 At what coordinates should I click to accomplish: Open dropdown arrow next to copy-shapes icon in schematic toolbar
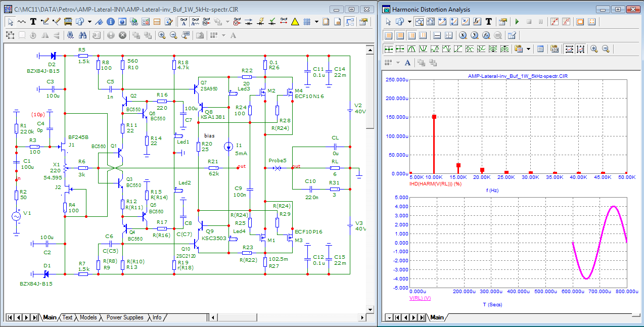click(89, 22)
